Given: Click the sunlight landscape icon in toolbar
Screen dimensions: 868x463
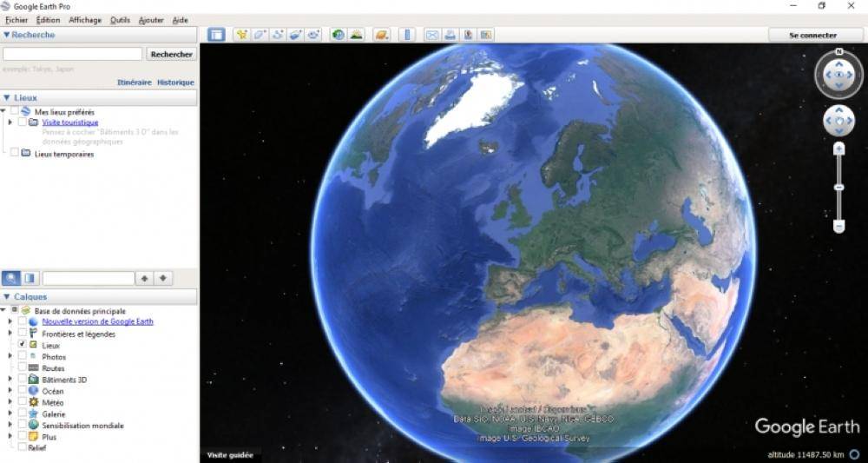Looking at the screenshot, I should coord(356,35).
